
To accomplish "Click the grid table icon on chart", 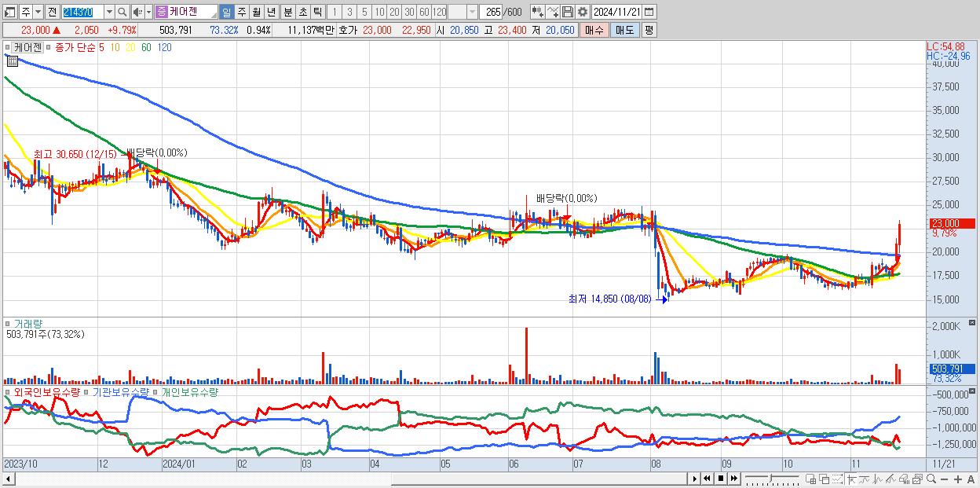I will click(x=13, y=61).
